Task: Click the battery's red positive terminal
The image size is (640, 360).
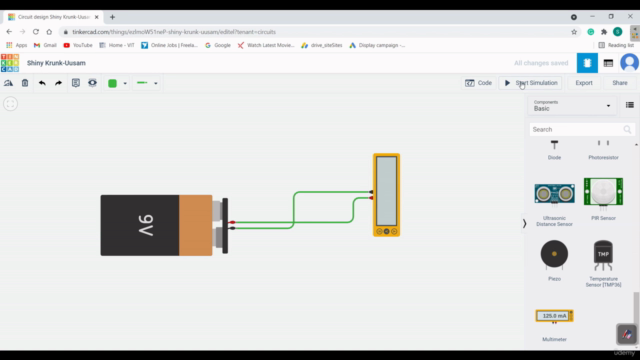Action: pyautogui.click(x=232, y=222)
